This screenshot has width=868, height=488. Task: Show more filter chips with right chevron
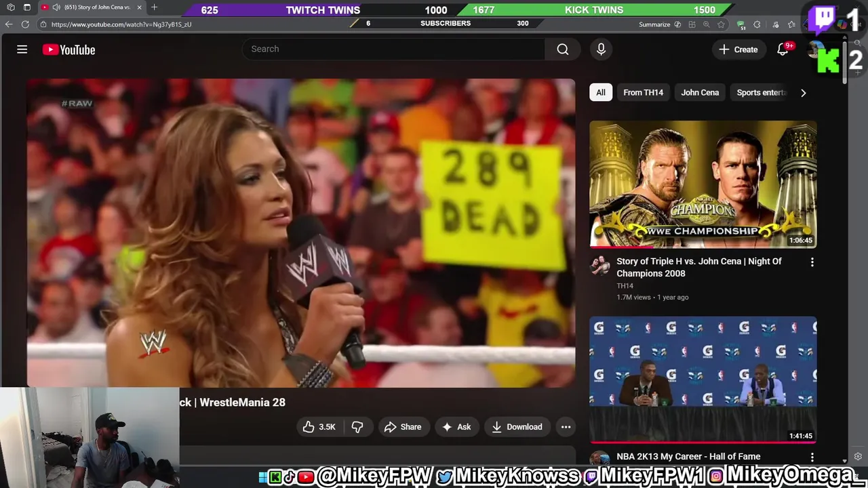[x=803, y=93]
